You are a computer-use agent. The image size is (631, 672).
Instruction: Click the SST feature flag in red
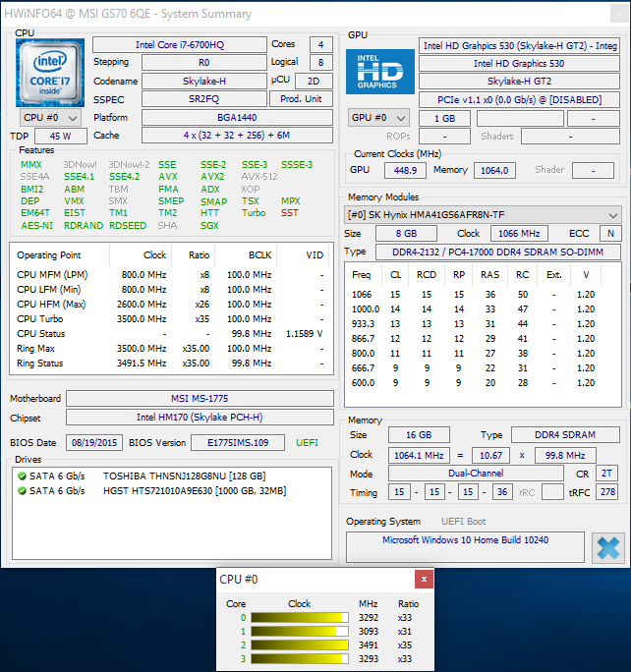289,213
